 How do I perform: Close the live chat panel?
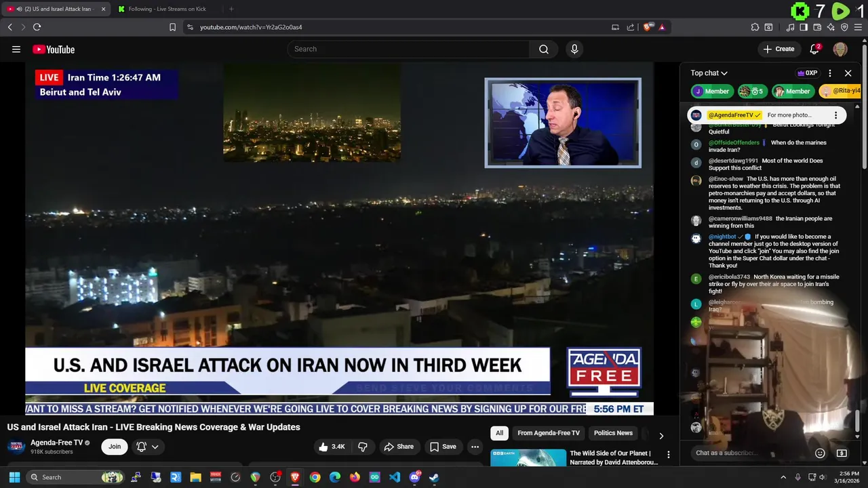pos(848,73)
